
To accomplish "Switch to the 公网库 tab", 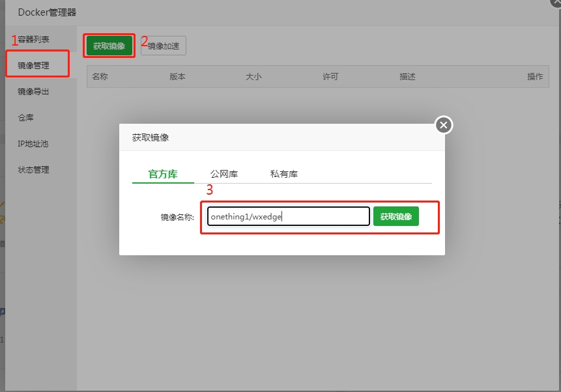I will [x=223, y=175].
